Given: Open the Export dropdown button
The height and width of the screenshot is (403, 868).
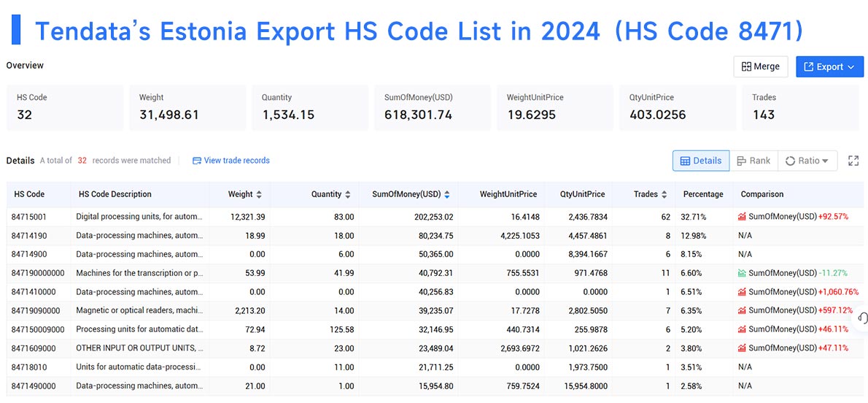Looking at the screenshot, I should [829, 66].
